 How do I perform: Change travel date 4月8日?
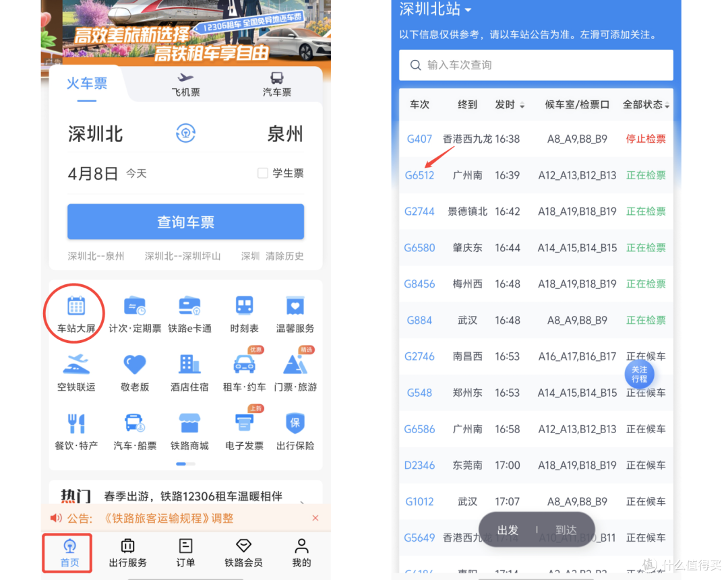[93, 174]
